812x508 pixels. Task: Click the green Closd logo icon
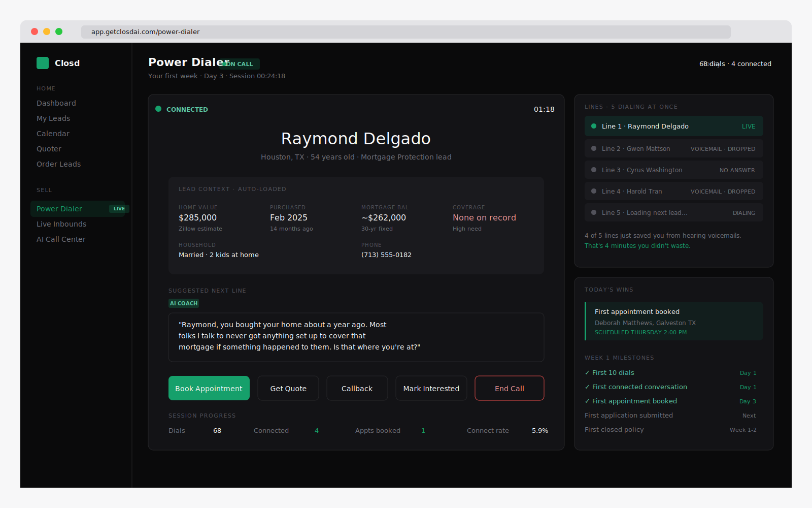[x=43, y=63]
